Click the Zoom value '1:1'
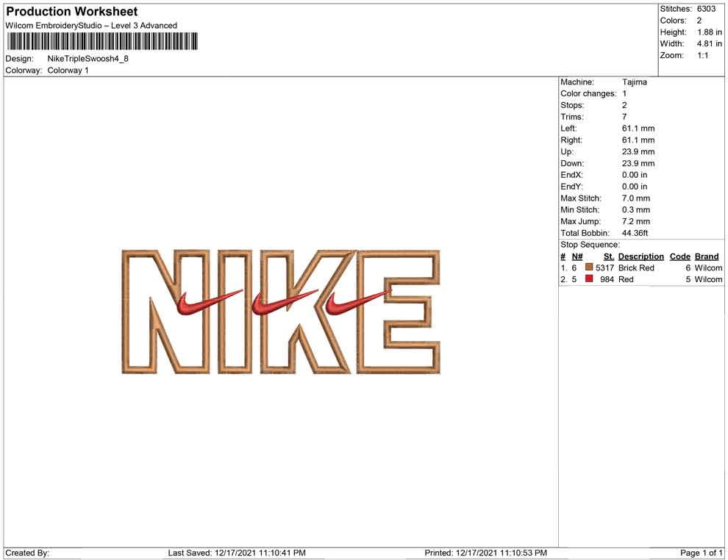The height and width of the screenshot is (560, 728). [x=703, y=55]
